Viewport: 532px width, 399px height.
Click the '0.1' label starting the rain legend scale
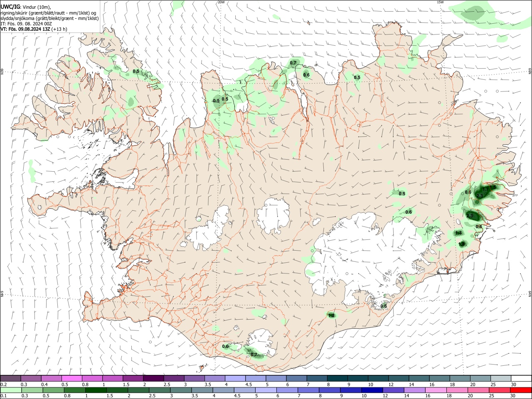click(x=3, y=396)
